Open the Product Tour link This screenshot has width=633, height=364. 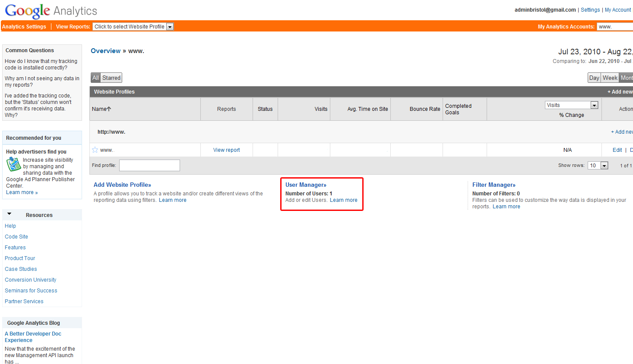20,258
